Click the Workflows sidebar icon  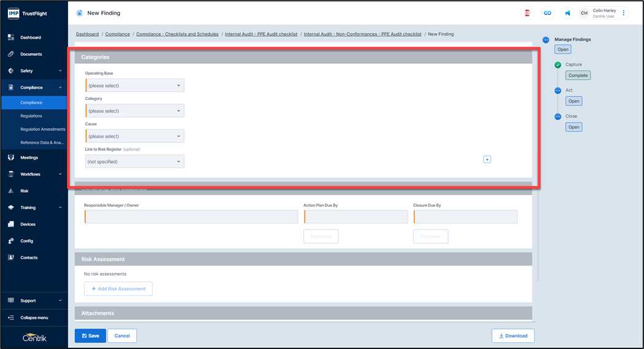coord(11,174)
